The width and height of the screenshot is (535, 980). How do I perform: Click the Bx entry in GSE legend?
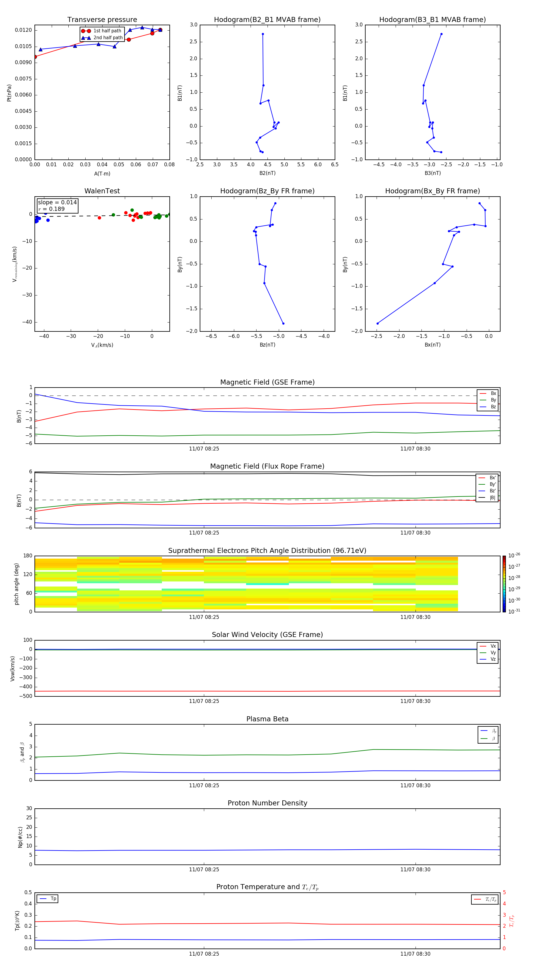[x=488, y=393]
